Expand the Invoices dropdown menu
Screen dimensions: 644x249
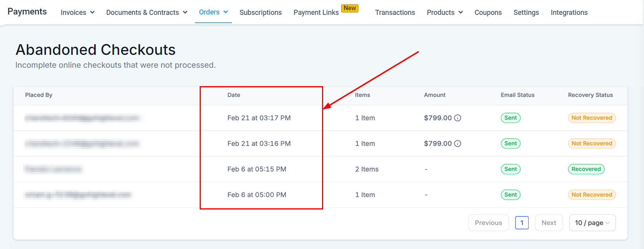tap(77, 13)
